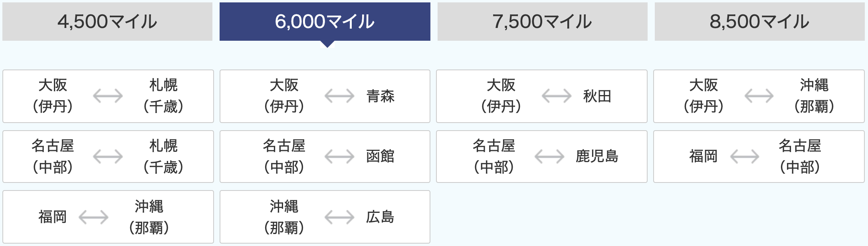This screenshot has height=246, width=868.
Task: Open the 7,500マイル tab
Action: pyautogui.click(x=543, y=22)
